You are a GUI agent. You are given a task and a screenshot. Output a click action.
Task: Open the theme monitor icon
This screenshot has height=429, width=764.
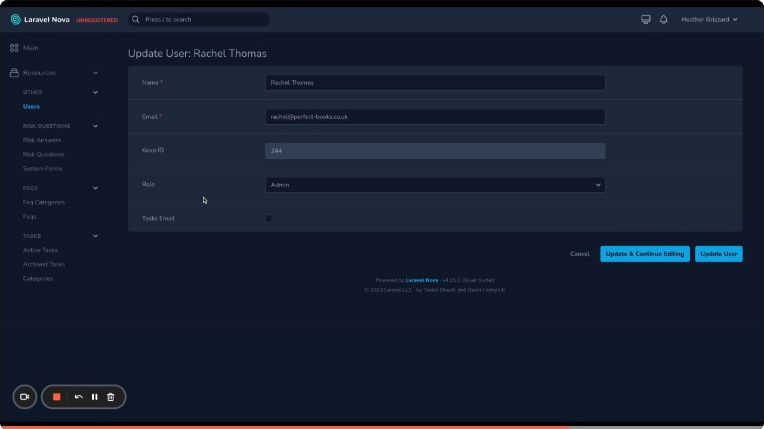pyautogui.click(x=646, y=20)
